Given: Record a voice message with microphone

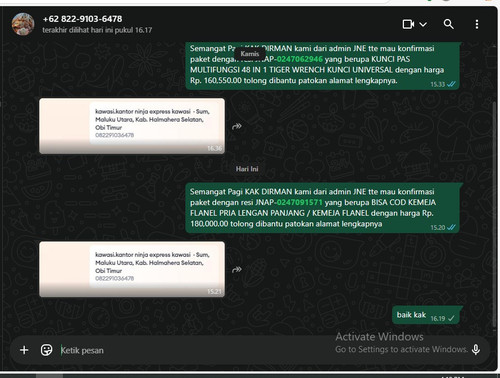Looking at the screenshot, I should [476, 350].
